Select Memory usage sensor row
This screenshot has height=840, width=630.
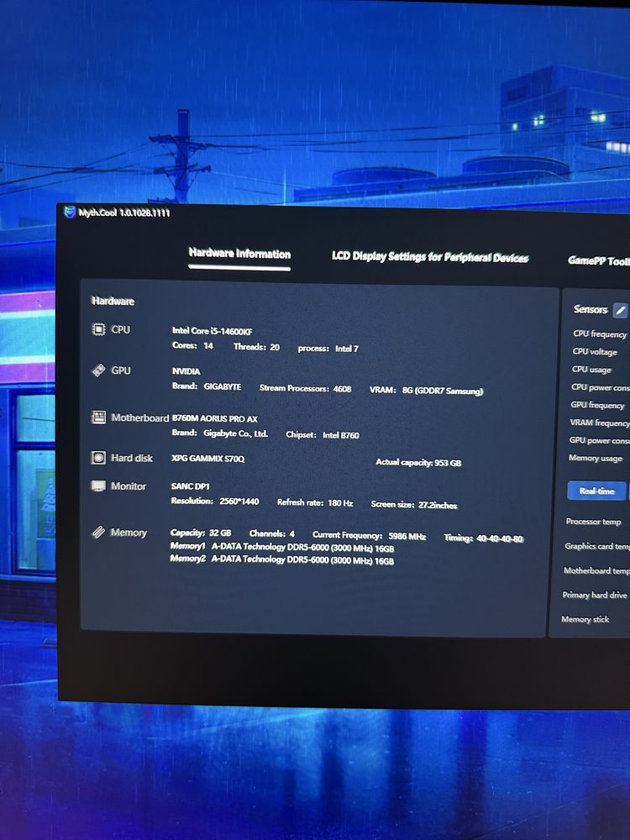click(596, 458)
